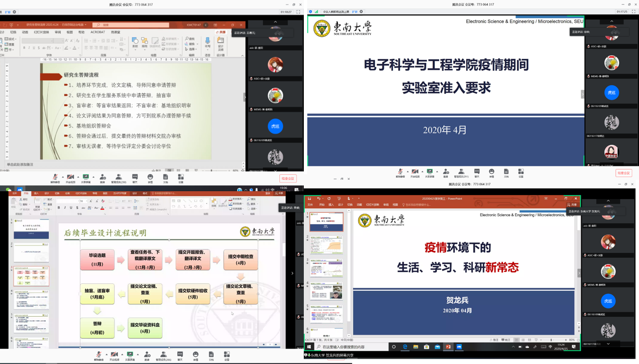Viewport: 639px width, 364px height.
Task: Click Invite icon in top-left meeting toolbar
Action: tap(103, 178)
